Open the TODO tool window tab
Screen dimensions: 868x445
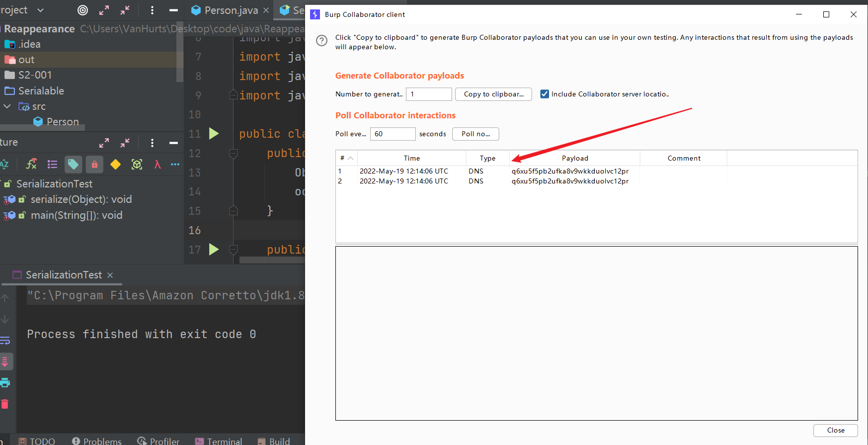(37, 441)
